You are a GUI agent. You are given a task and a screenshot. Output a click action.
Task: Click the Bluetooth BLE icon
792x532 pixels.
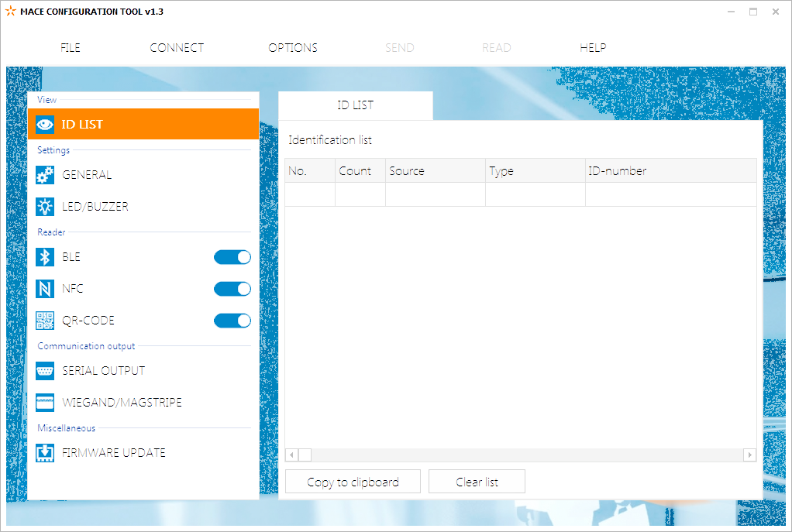coord(44,257)
